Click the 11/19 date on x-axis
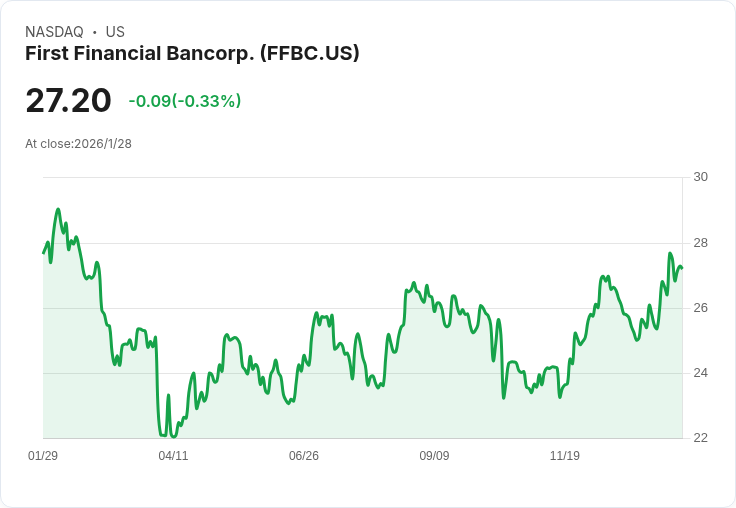The image size is (736, 508). pyautogui.click(x=565, y=455)
